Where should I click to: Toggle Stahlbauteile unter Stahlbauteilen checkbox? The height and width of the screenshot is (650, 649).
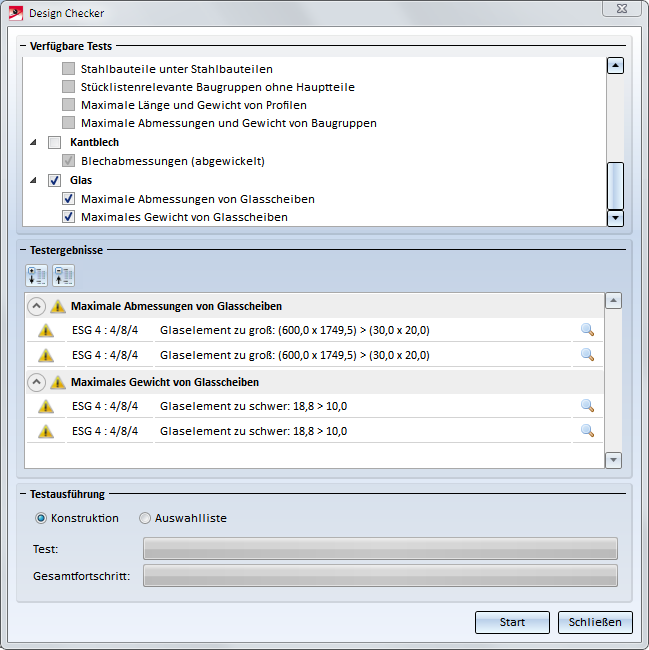[x=68, y=68]
